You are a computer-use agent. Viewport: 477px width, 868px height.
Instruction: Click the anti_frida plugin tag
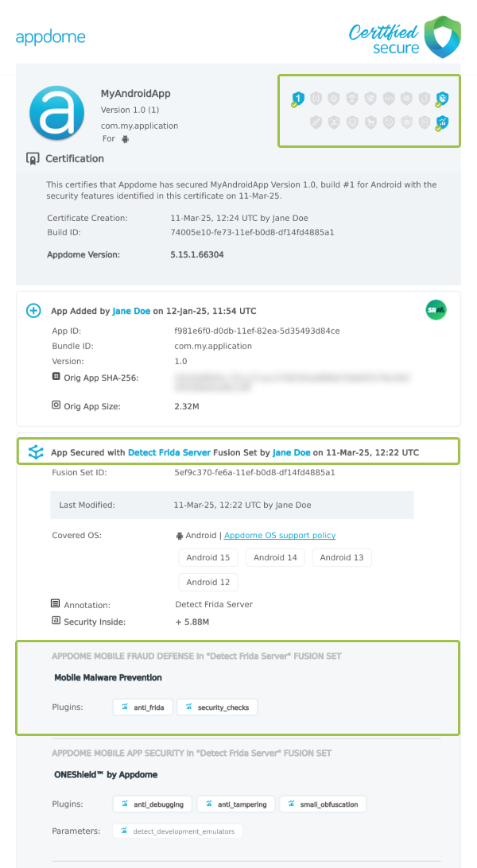point(143,707)
